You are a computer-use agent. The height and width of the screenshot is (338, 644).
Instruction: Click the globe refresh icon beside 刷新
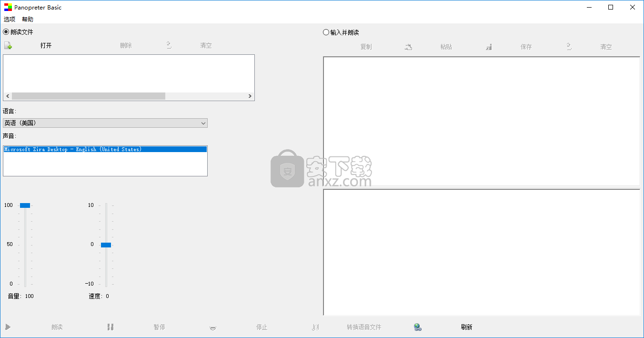(x=418, y=327)
